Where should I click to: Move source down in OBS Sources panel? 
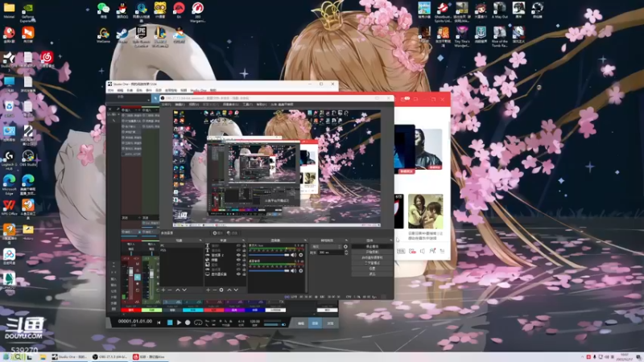236,290
